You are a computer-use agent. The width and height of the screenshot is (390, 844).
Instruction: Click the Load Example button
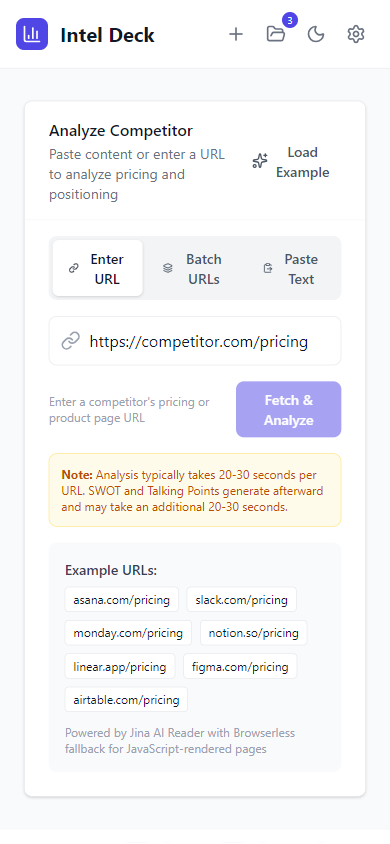pyautogui.click(x=293, y=162)
